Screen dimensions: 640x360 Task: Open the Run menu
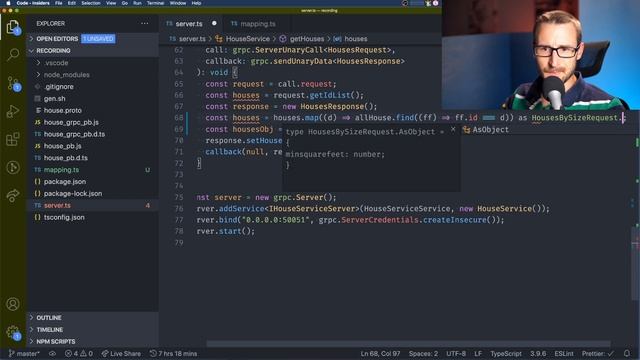click(137, 3)
